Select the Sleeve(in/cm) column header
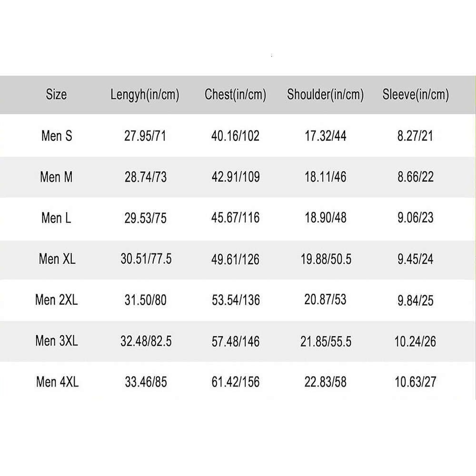 coord(416,95)
